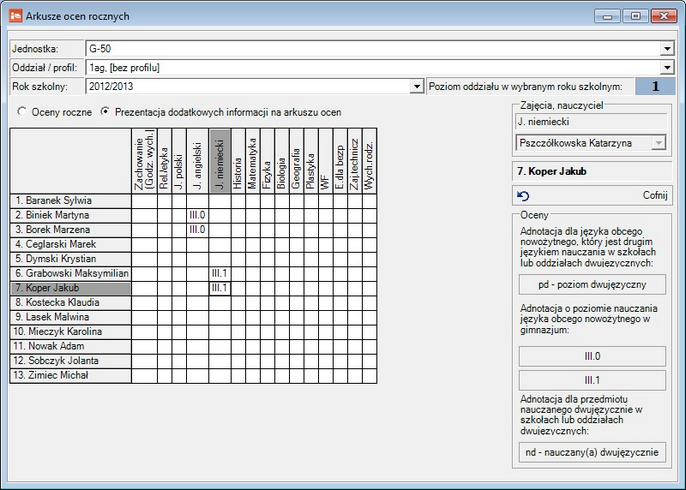Viewport: 686px width, 490px height.
Task: Open the Jednostka dropdown arrow
Action: click(667, 49)
